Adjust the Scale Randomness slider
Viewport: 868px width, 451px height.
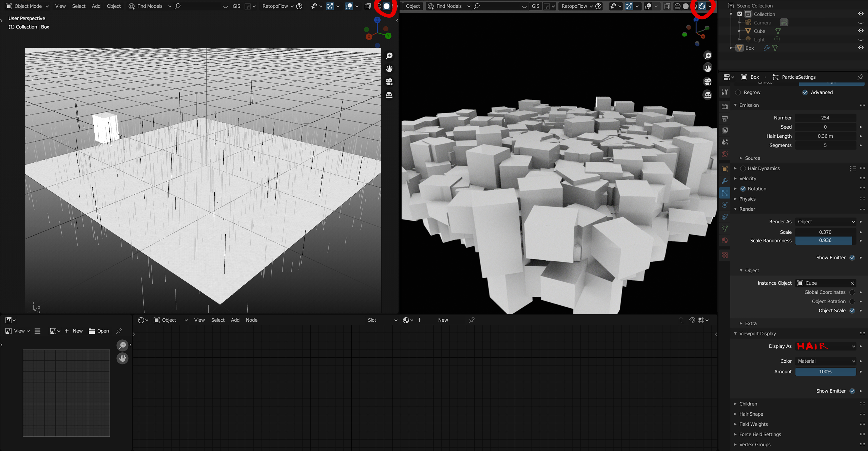[825, 240]
